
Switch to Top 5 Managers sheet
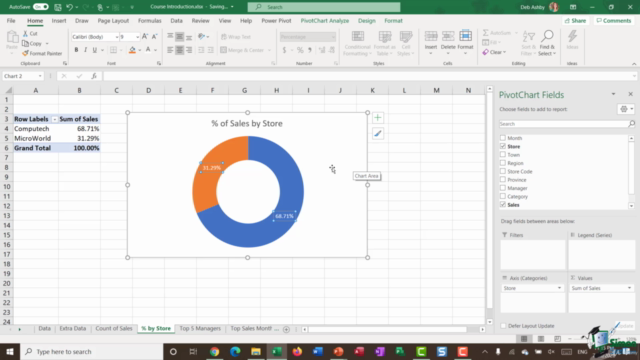[200, 329]
